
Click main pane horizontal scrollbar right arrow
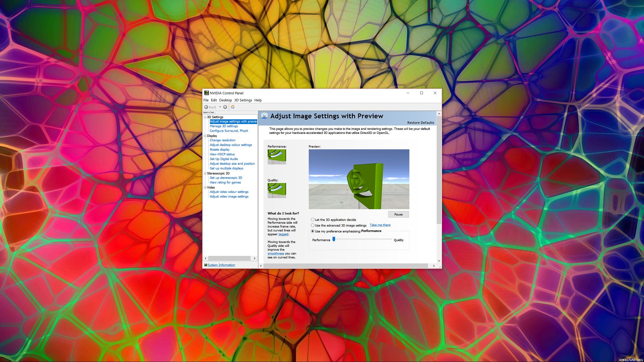tap(434, 266)
